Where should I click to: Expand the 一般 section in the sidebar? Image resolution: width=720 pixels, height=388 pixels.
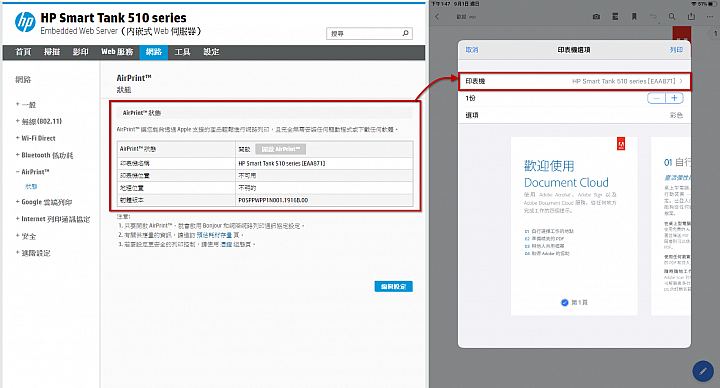(26, 105)
